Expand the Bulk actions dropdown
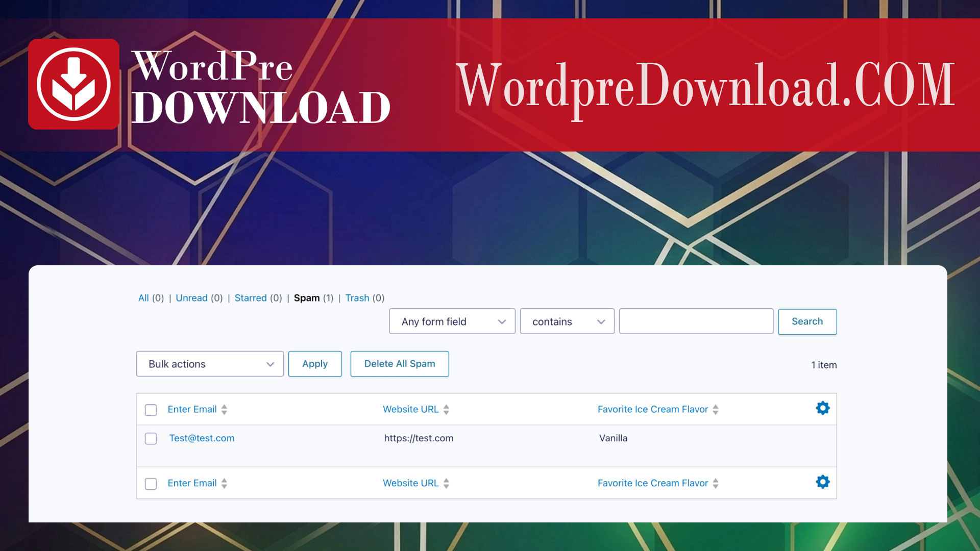Image resolution: width=980 pixels, height=551 pixels. [210, 364]
